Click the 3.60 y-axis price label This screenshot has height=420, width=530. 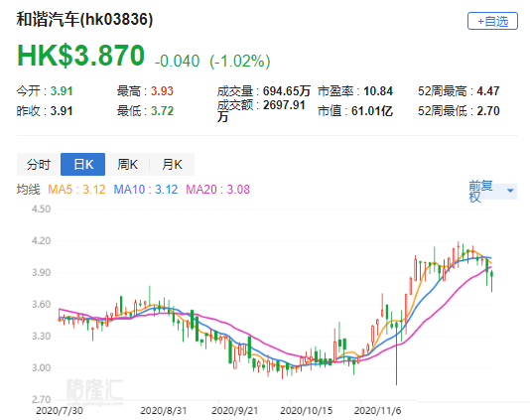(41, 305)
